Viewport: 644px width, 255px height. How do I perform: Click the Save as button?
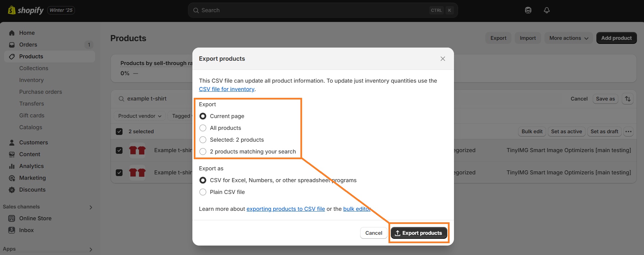(606, 99)
